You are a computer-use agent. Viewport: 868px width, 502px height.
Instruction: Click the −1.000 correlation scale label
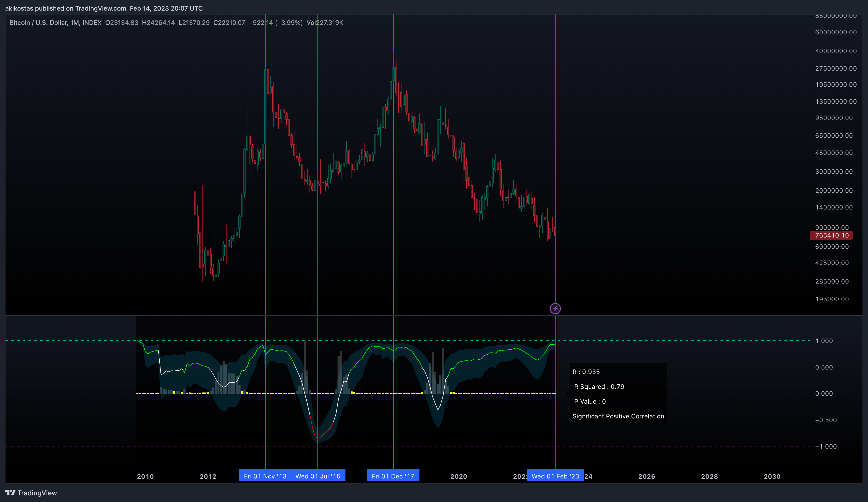[x=826, y=446]
